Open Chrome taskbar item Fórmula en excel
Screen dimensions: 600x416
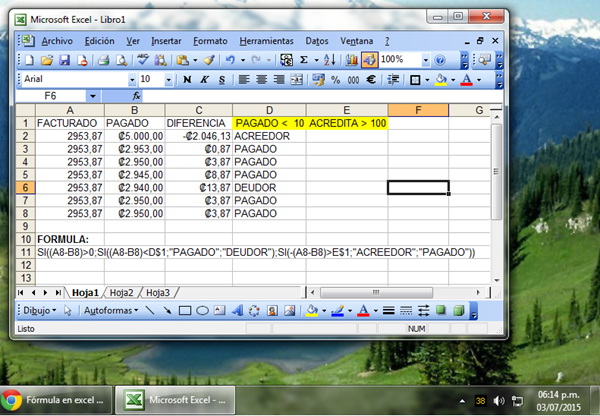(x=56, y=400)
